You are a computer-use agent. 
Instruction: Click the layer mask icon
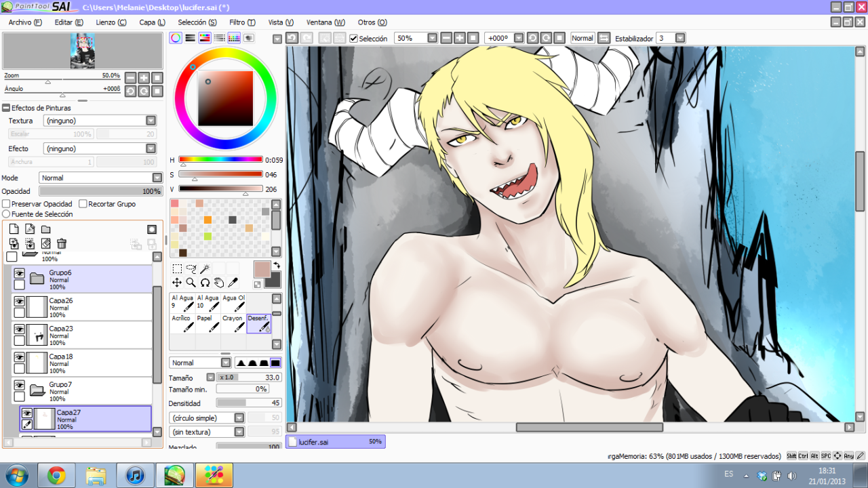tap(152, 229)
